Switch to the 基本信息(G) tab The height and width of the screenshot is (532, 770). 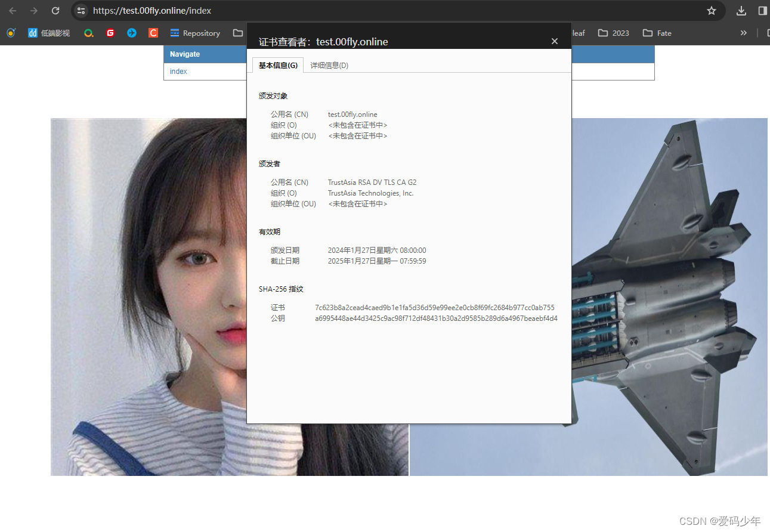[278, 66]
